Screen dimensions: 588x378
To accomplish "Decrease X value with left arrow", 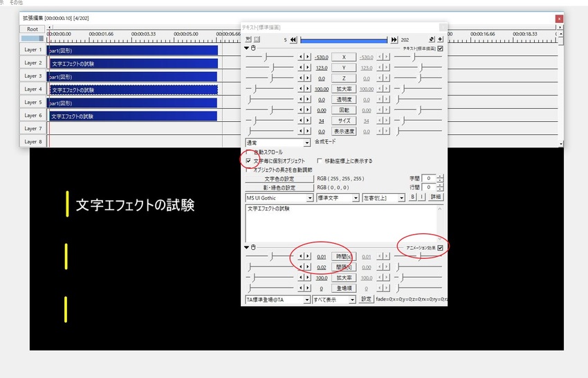I will click(301, 57).
